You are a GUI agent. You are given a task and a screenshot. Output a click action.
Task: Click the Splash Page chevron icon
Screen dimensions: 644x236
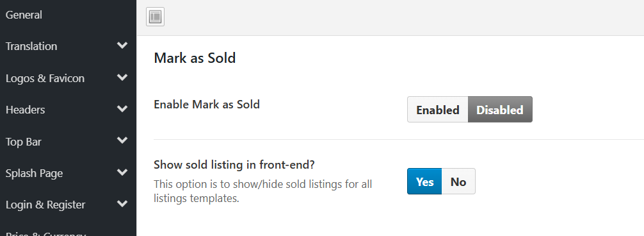(x=122, y=173)
